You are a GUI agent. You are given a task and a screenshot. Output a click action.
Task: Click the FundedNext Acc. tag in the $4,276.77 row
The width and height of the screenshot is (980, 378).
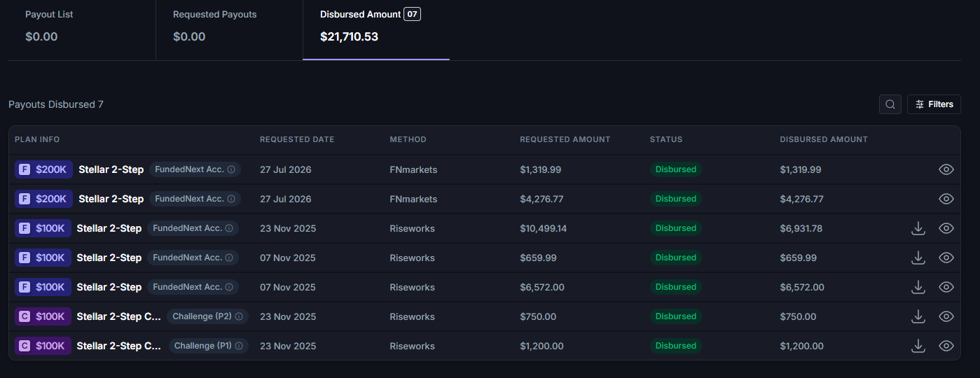[x=195, y=199]
